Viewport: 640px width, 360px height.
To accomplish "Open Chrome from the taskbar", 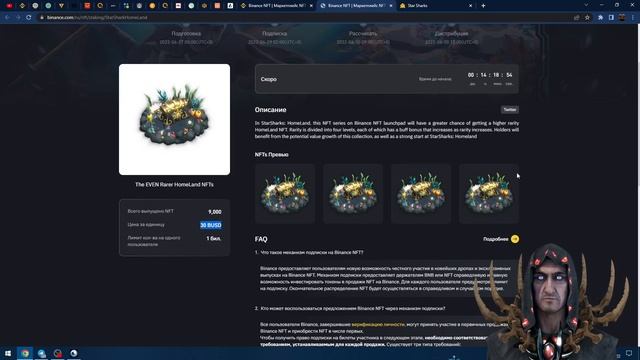I will click(25, 353).
